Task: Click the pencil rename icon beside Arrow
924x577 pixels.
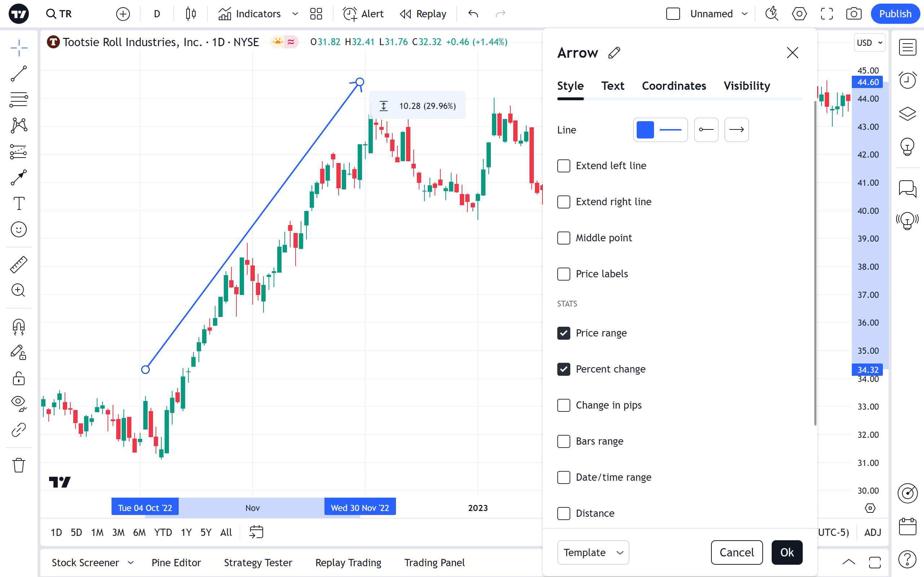Action: 614,53
